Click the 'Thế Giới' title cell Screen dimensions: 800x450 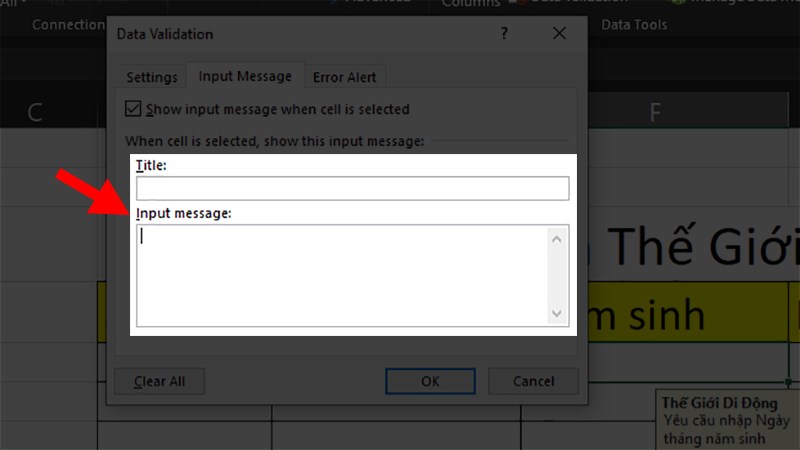[x=694, y=245]
